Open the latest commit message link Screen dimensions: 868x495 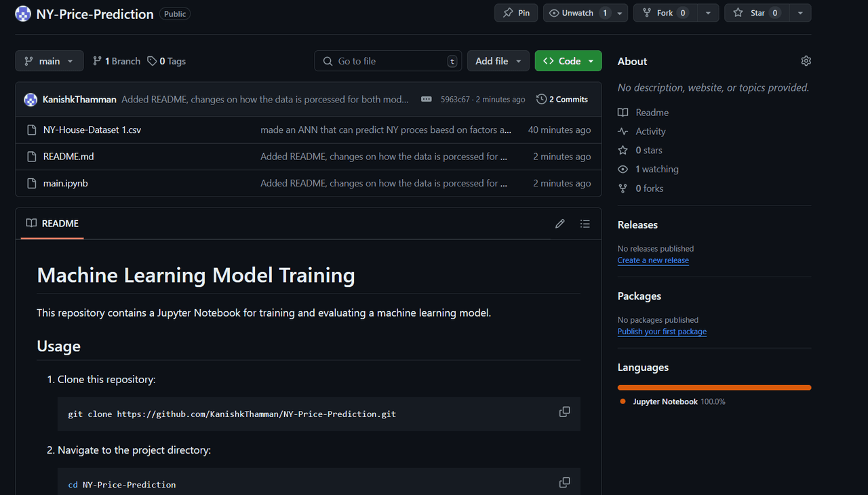pyautogui.click(x=265, y=100)
